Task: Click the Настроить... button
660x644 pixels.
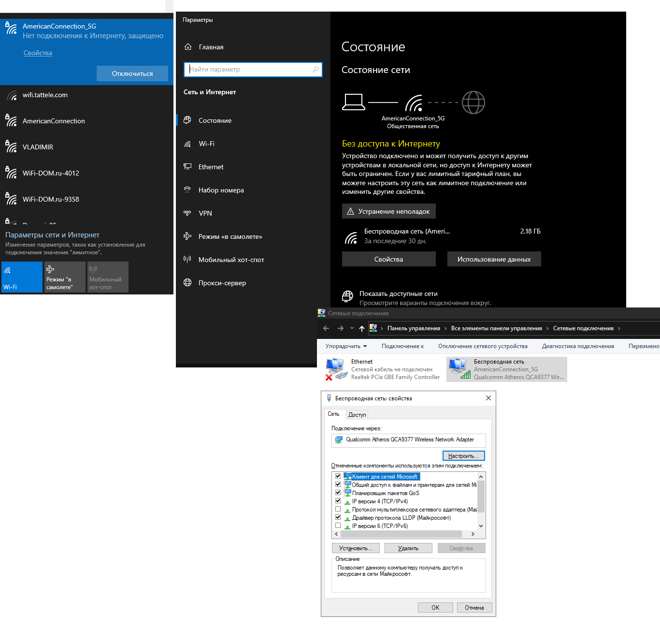Action: [463, 456]
